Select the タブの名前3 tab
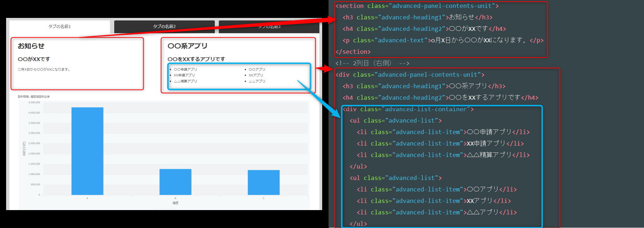644x228 pixels. tap(269, 27)
